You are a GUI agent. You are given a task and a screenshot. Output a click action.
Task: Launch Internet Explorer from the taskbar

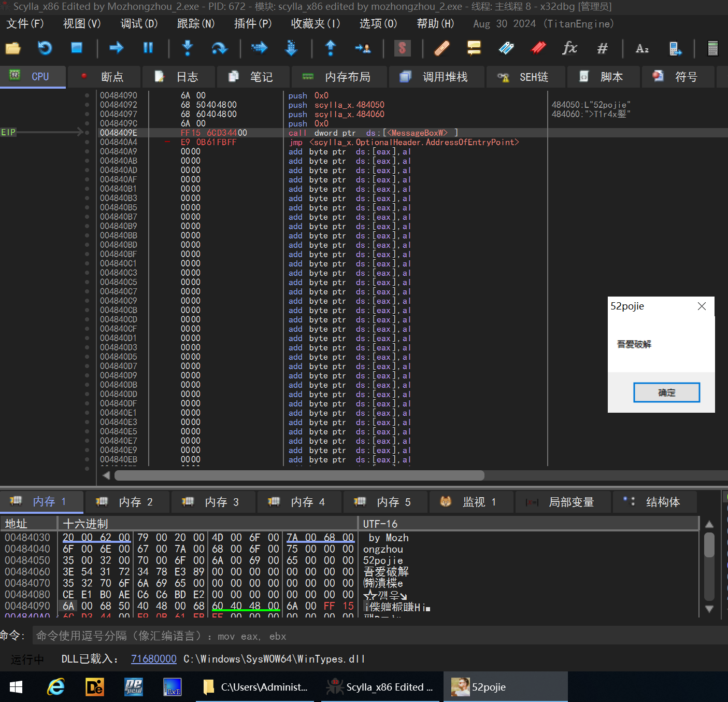[55, 687]
